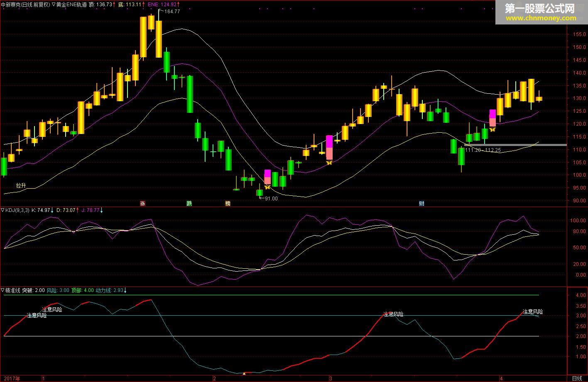
Task: Click the 100.00 KDJ axis label
Action: [577, 221]
